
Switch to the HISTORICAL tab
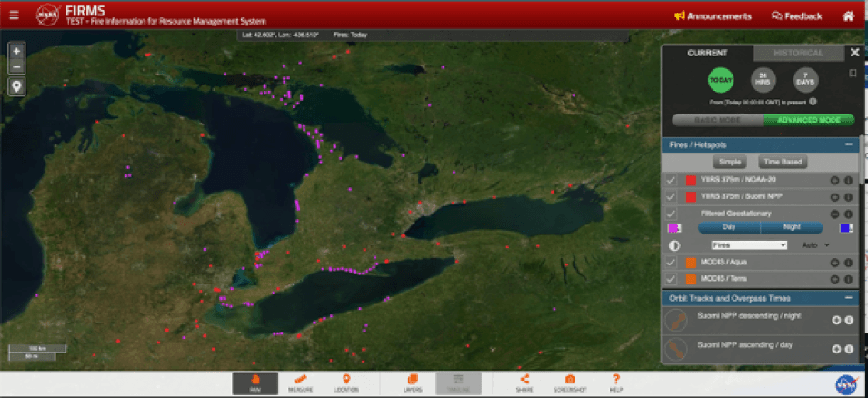pyautogui.click(x=798, y=53)
